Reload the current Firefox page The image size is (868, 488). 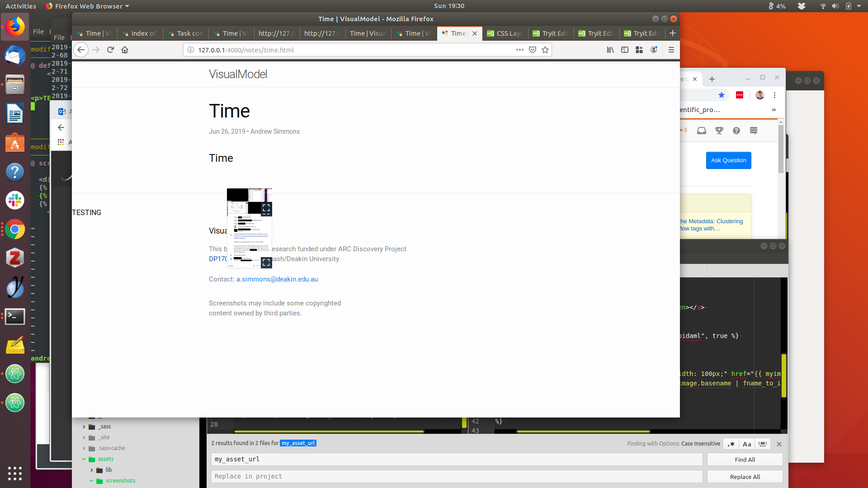pyautogui.click(x=110, y=50)
